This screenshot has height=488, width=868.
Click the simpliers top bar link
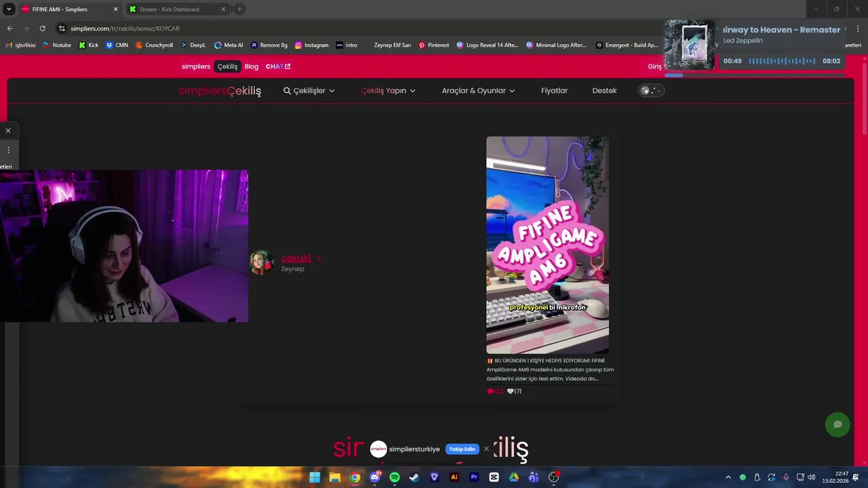(x=196, y=66)
